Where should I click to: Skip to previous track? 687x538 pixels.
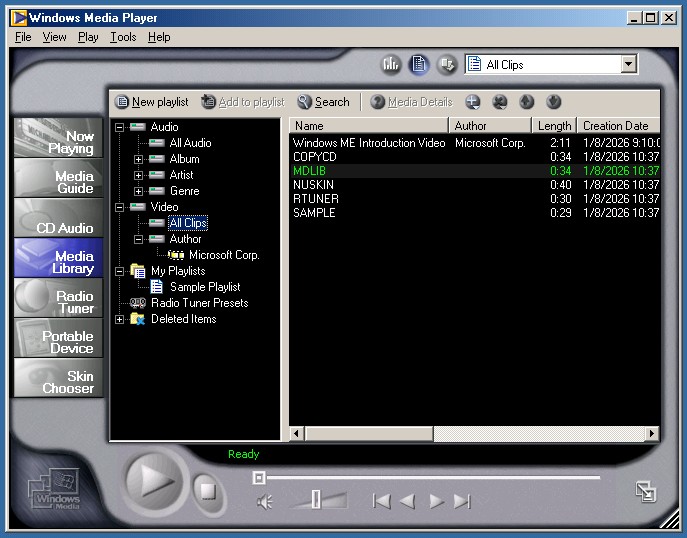(381, 501)
